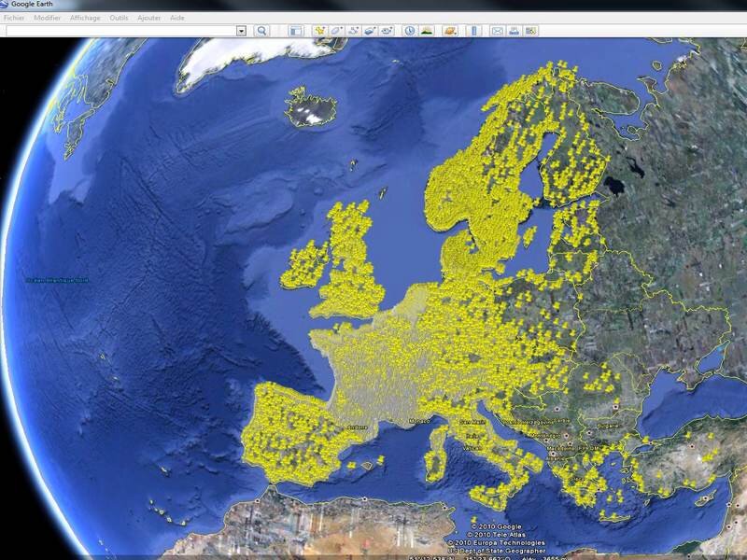The height and width of the screenshot is (560, 747).
Task: Add a placemark with the pushpin icon
Action: click(x=319, y=31)
